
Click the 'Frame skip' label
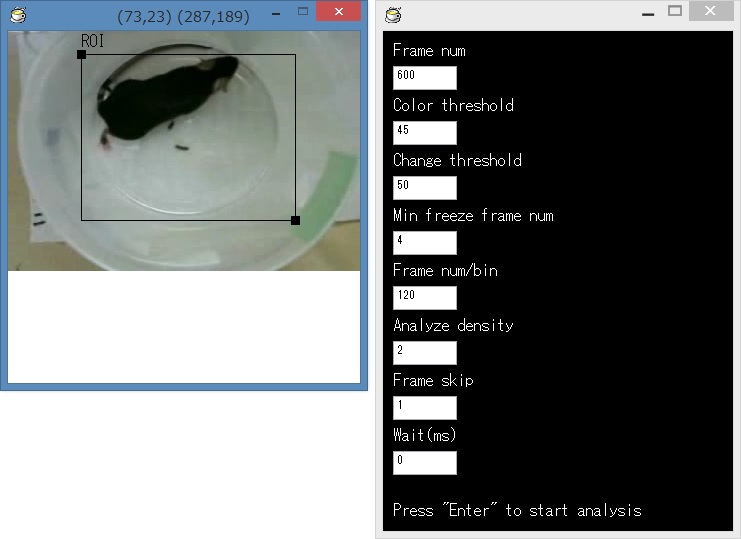[x=433, y=380]
